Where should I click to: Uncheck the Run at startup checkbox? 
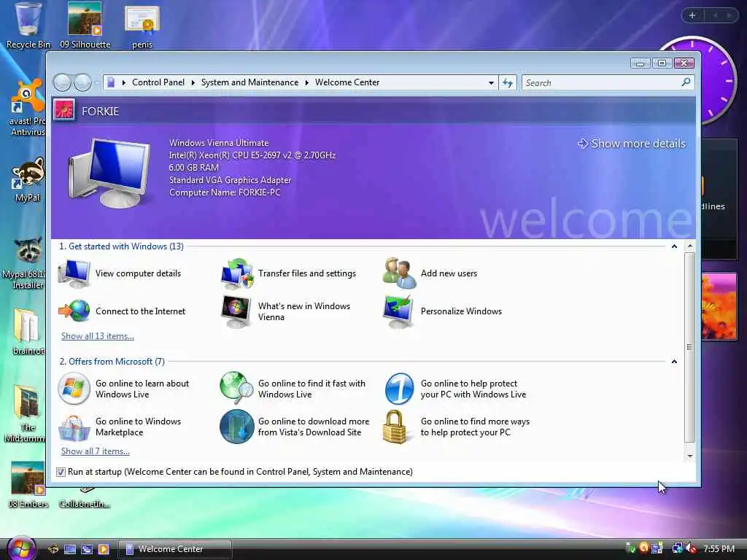coord(61,472)
